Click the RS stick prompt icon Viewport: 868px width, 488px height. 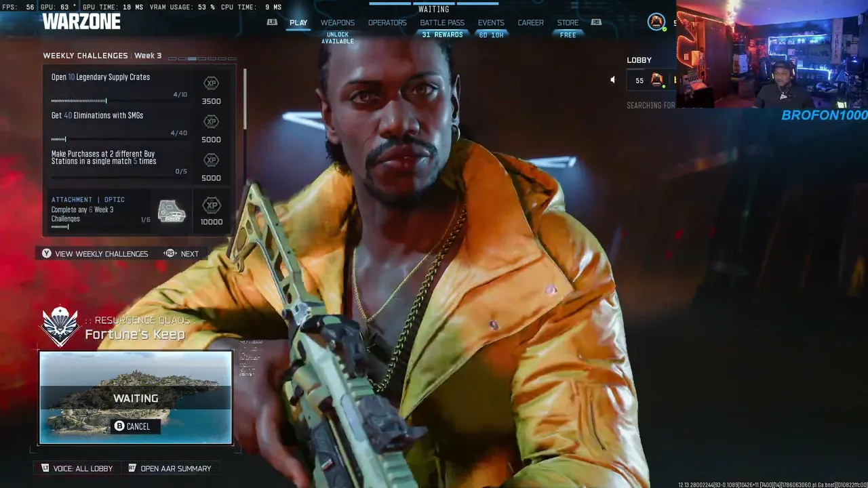pos(170,253)
